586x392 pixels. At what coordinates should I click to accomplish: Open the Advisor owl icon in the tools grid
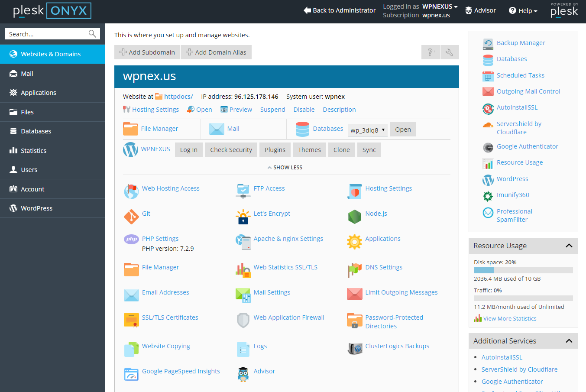[x=243, y=374]
